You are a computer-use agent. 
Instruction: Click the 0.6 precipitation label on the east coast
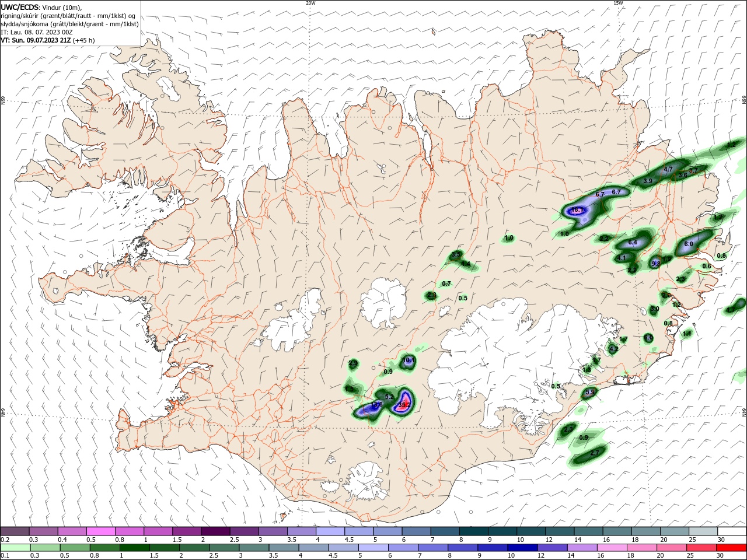point(707,267)
